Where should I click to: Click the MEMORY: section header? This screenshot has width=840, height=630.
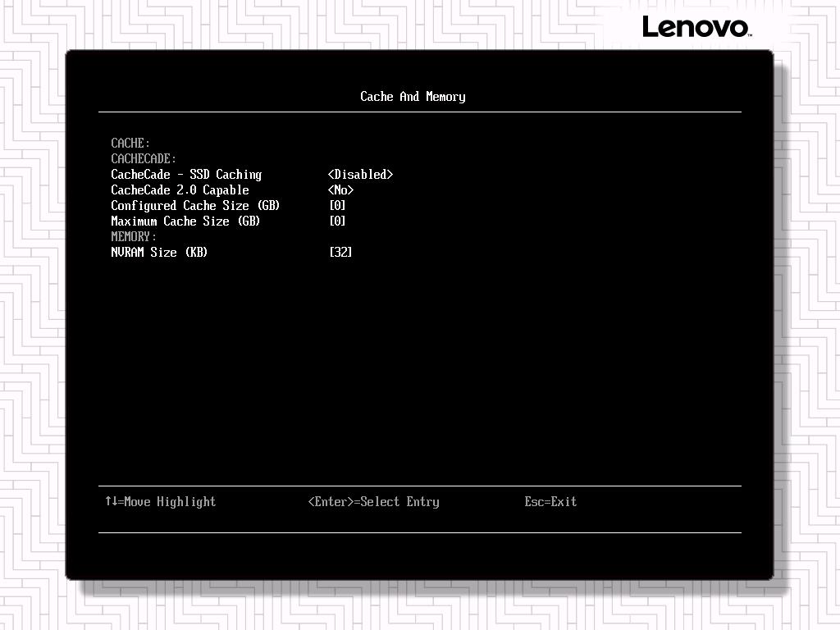click(x=134, y=237)
